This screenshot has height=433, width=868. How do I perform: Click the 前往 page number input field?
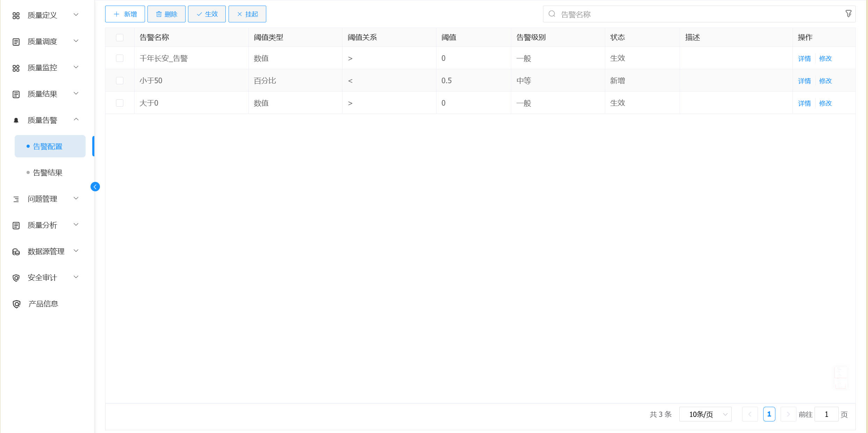click(826, 414)
